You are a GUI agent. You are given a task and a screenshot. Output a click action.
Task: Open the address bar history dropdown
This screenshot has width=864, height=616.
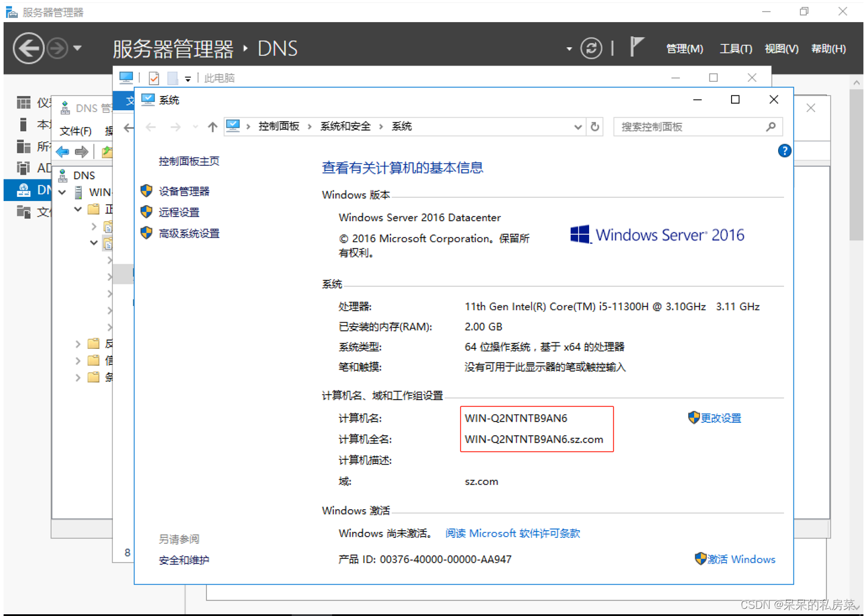pyautogui.click(x=577, y=127)
